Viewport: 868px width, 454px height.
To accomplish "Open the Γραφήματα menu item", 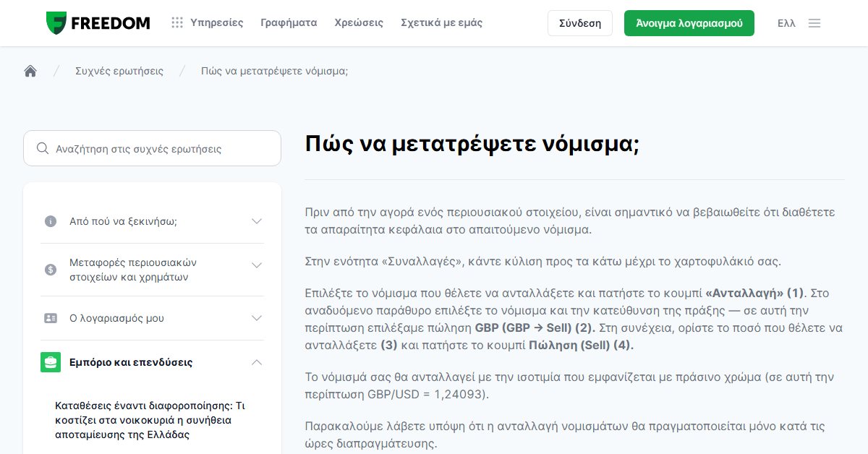I will (289, 23).
